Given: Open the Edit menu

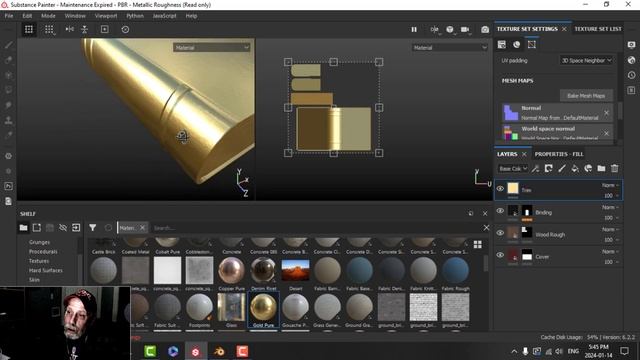Looking at the screenshot, I should [x=27, y=16].
